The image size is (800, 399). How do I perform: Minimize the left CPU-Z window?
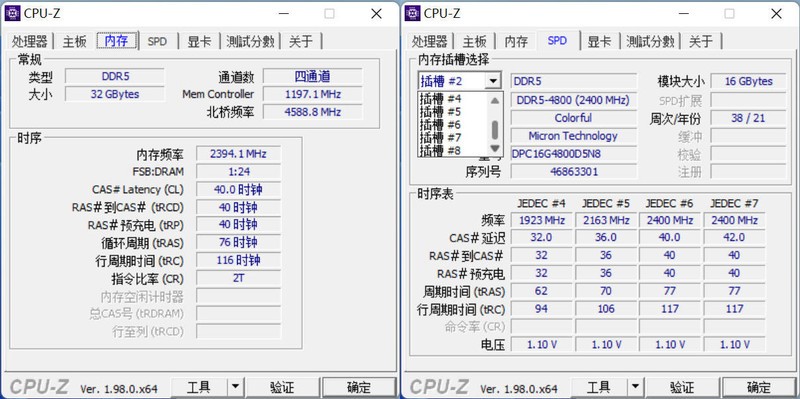pyautogui.click(x=283, y=14)
